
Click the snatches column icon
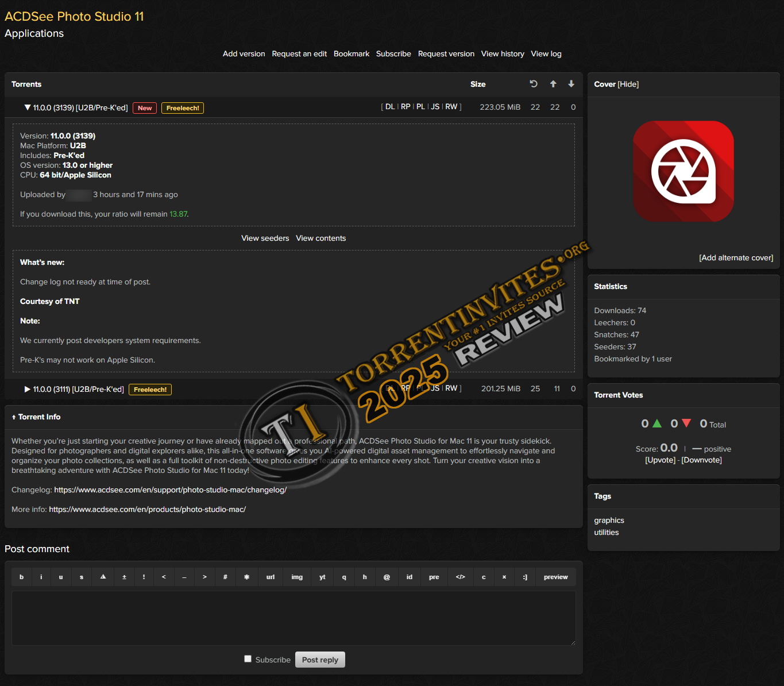(x=534, y=84)
